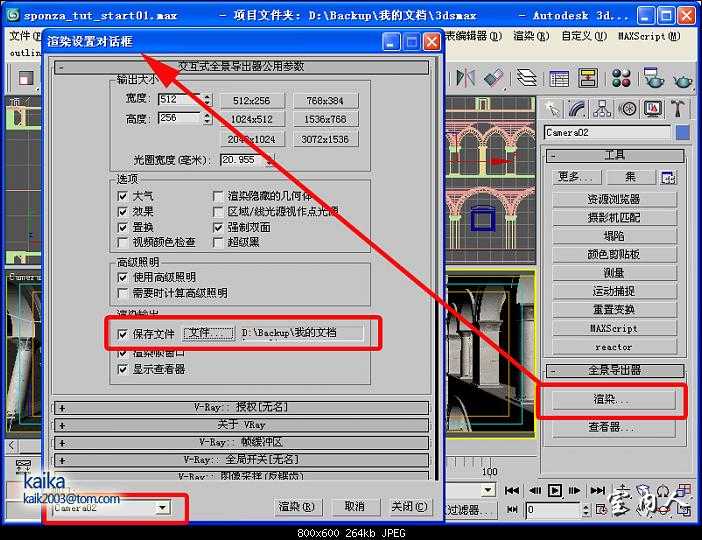Open the Curve Editor icon
Screen dimensions: 702x540
[559, 78]
